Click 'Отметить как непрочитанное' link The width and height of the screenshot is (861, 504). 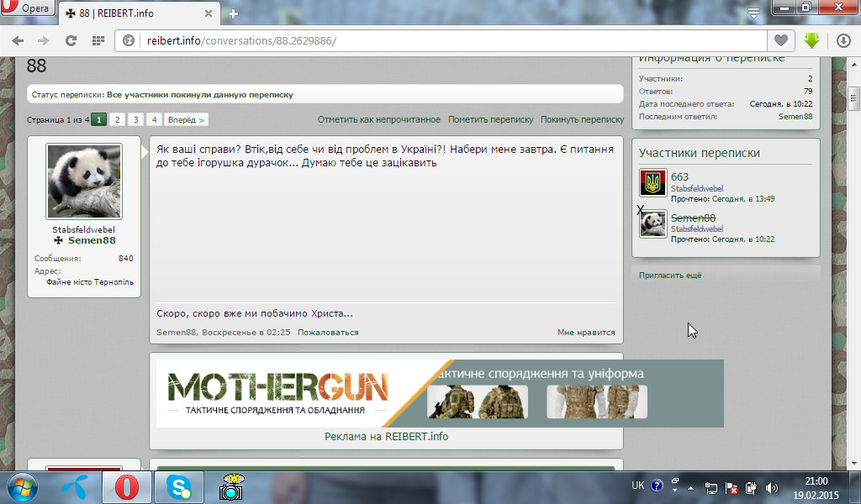(379, 119)
